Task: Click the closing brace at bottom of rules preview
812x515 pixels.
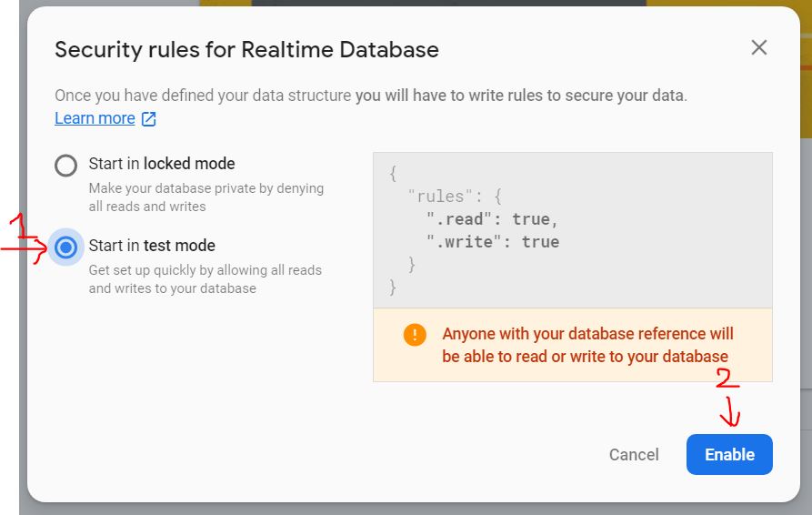Action: click(393, 288)
